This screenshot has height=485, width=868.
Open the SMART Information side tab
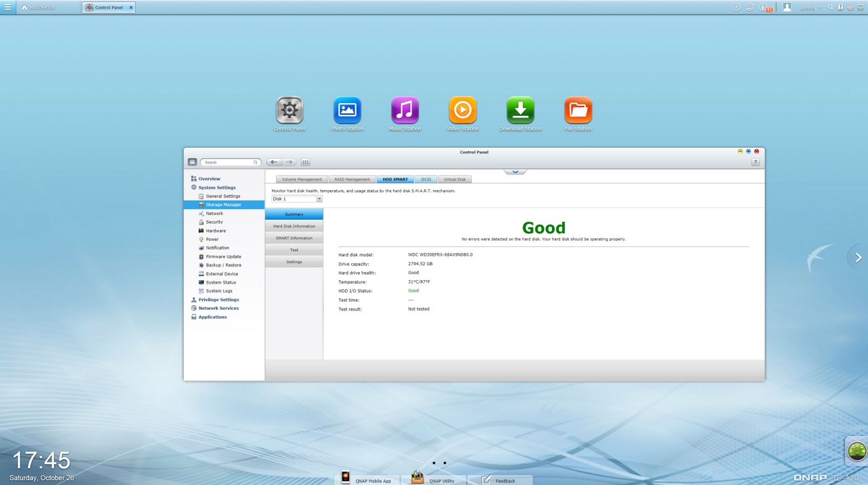[x=294, y=238]
